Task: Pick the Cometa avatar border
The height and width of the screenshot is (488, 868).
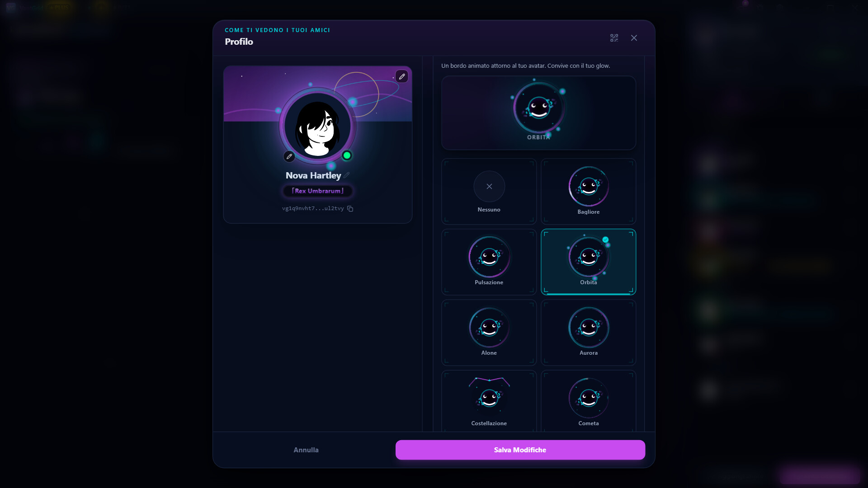Action: pos(588,401)
